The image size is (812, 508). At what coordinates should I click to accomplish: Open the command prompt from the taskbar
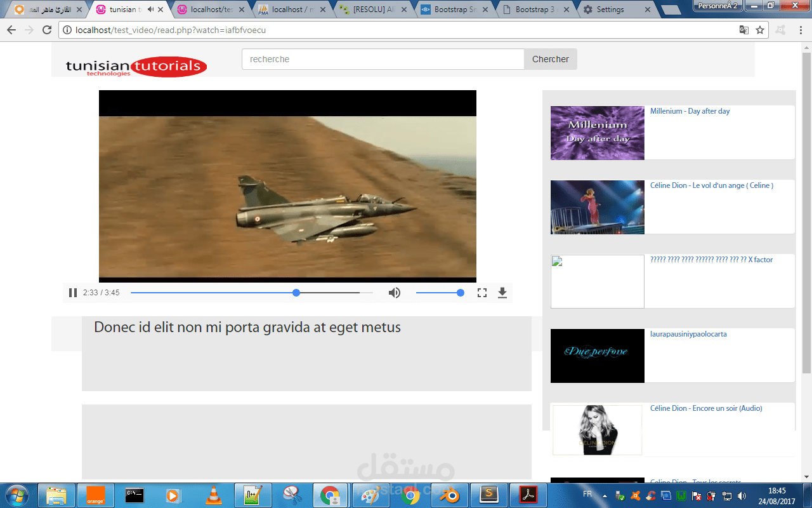(x=134, y=495)
